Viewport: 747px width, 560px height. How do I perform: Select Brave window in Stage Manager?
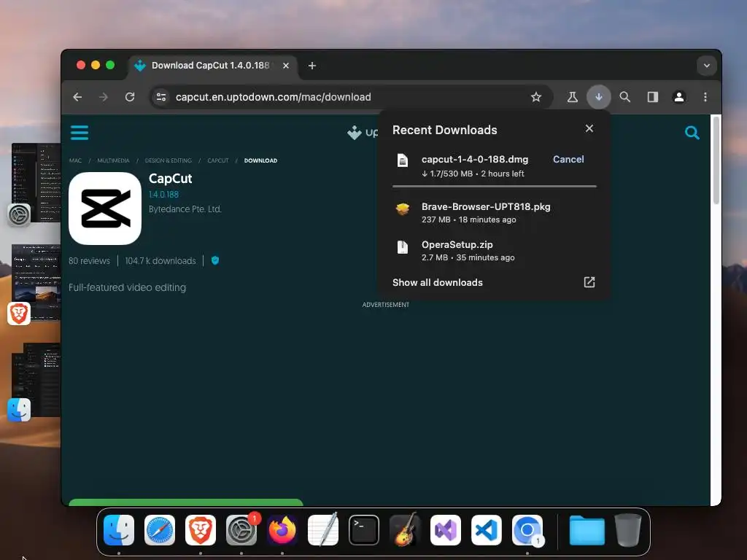tap(36, 284)
